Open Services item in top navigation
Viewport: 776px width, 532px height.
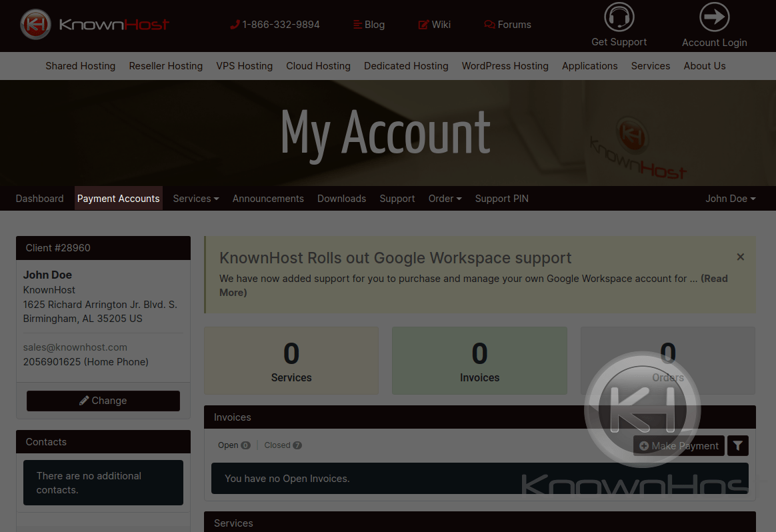[651, 66]
